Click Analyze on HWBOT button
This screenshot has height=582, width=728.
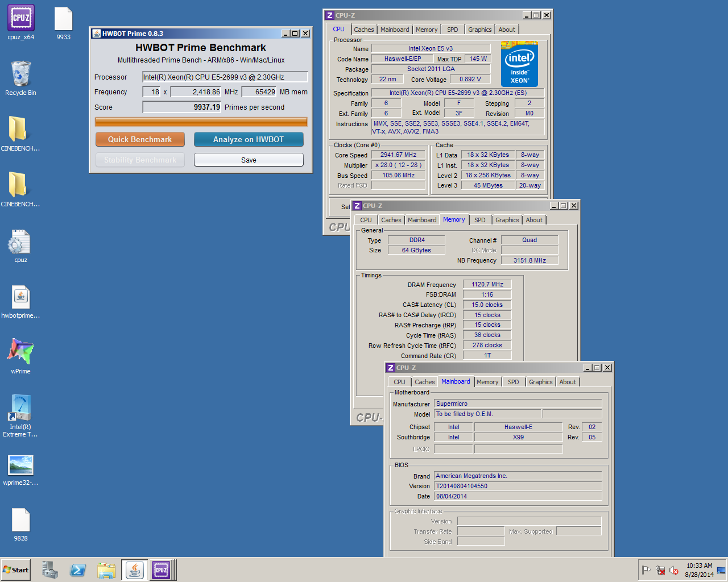coord(249,139)
